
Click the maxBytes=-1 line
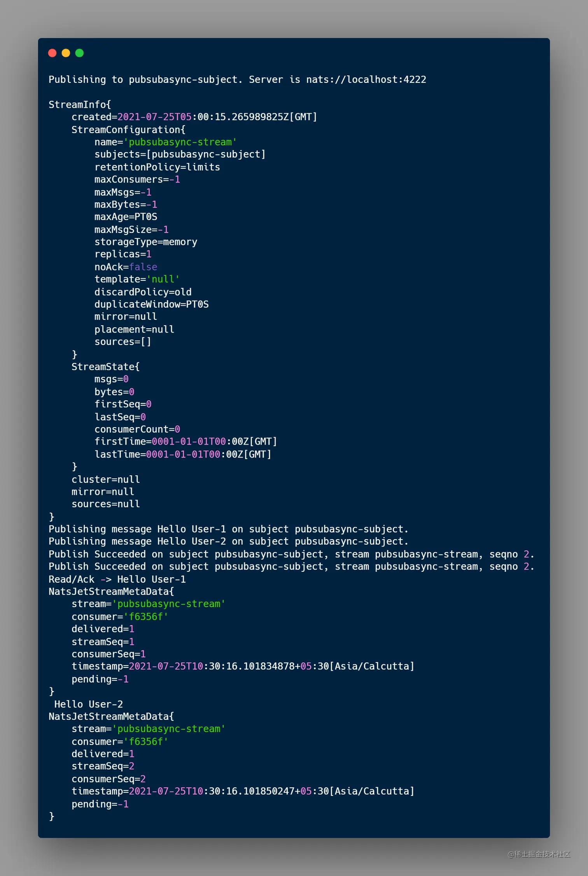pos(126,205)
